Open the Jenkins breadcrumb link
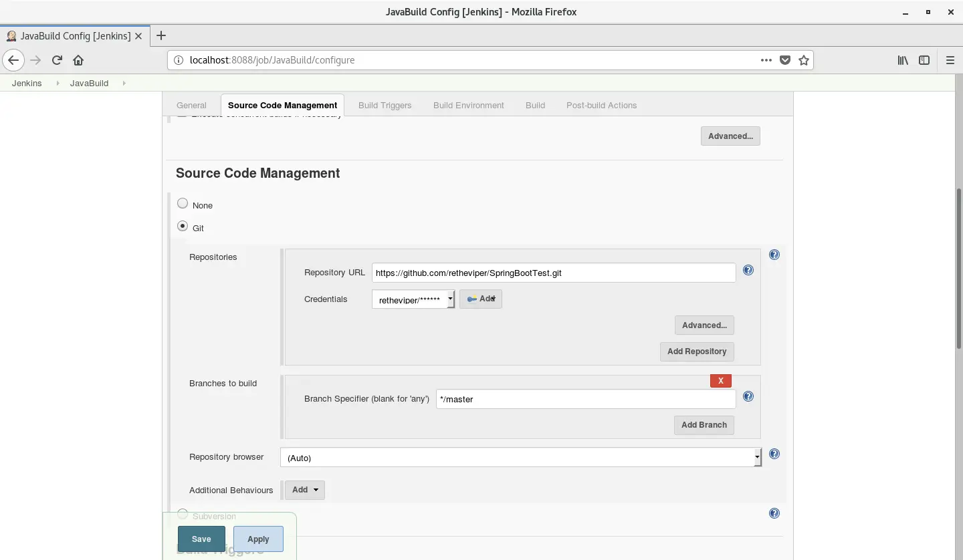Viewport: 963px width, 560px height. 27,84
